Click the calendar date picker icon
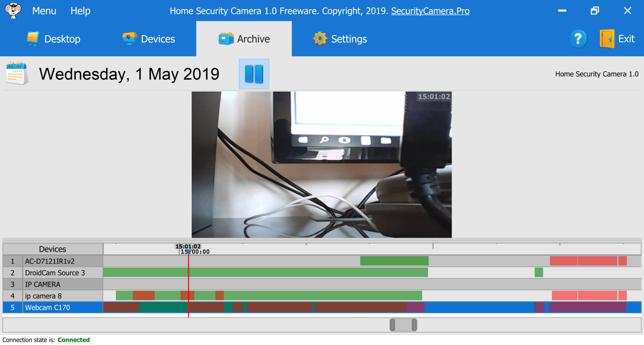Viewport: 644px width, 345px height. tap(17, 73)
